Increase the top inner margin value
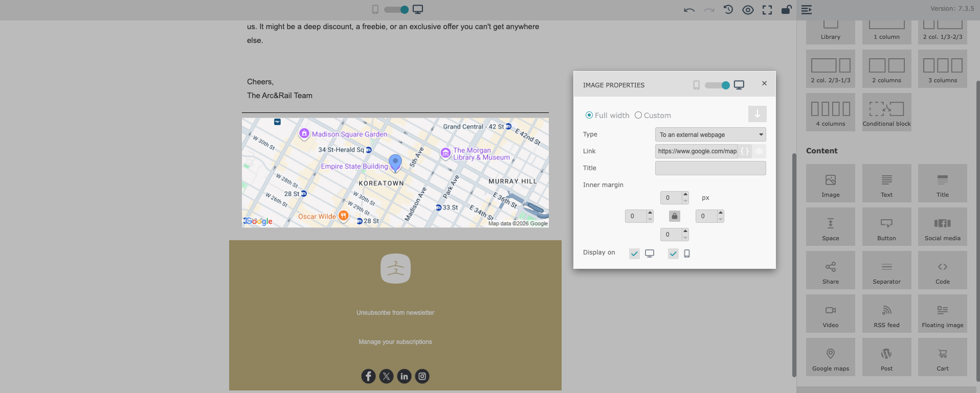The height and width of the screenshot is (393, 980). point(685,195)
